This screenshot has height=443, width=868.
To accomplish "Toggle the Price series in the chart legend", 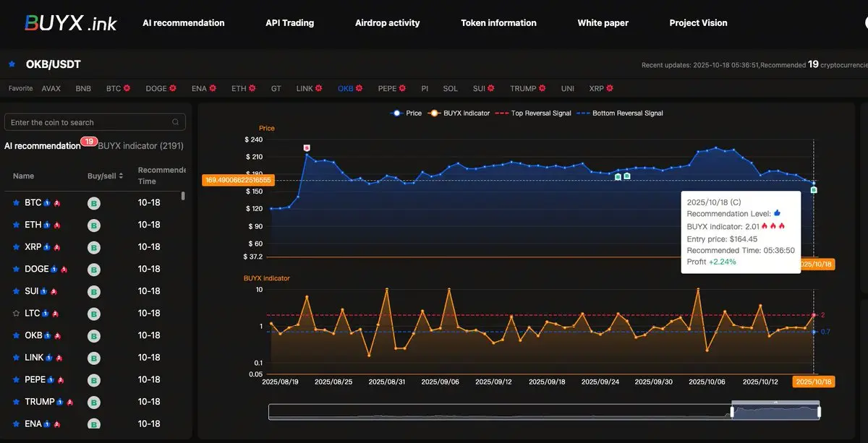I will point(406,113).
